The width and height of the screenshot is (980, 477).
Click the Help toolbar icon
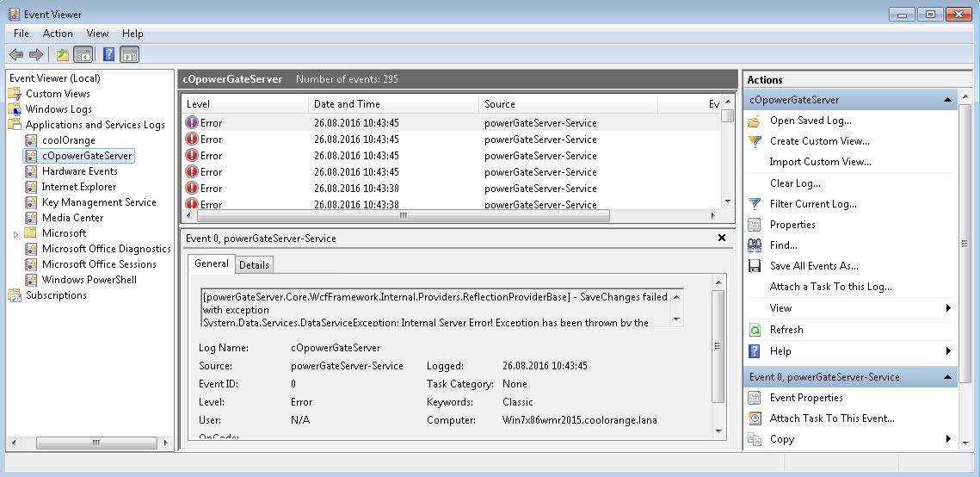point(109,55)
